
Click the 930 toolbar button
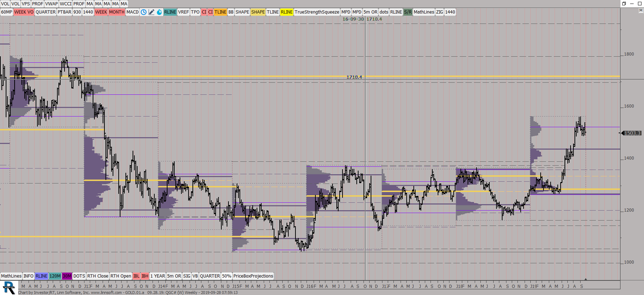pyautogui.click(x=77, y=12)
